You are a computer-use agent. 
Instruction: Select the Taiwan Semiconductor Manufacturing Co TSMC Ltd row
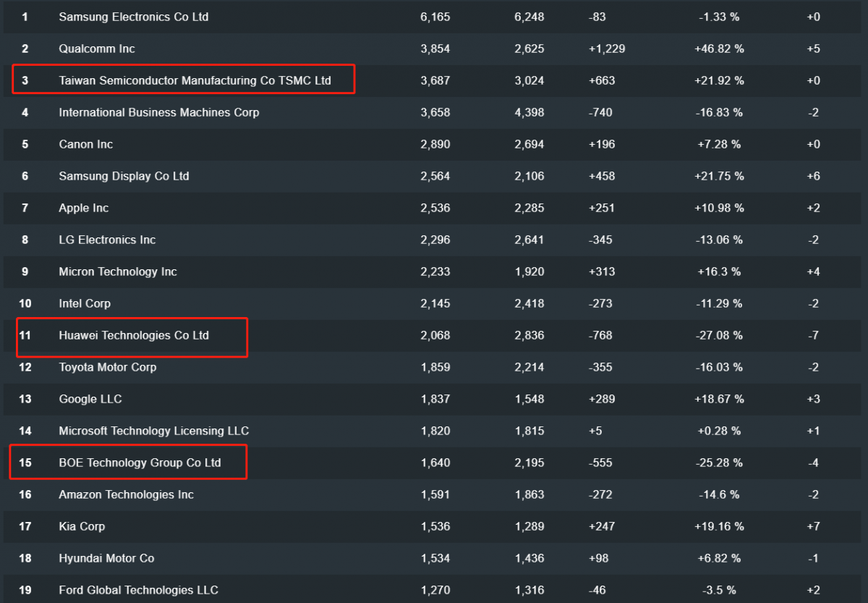coord(434,80)
